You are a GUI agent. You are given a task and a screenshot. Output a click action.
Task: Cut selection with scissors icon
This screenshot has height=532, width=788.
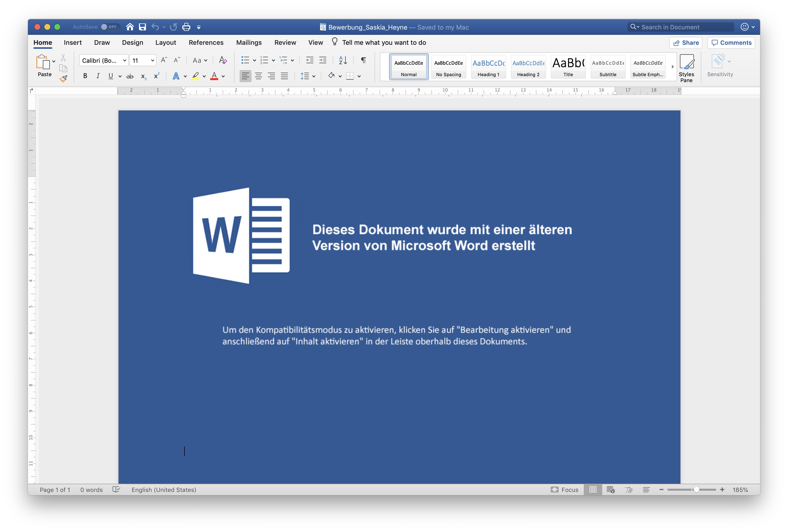tap(63, 57)
